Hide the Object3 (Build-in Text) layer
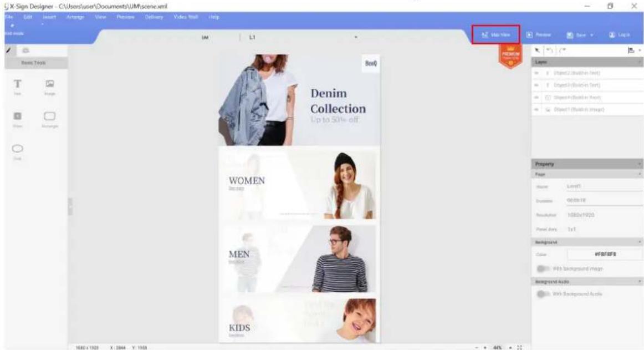 point(536,85)
